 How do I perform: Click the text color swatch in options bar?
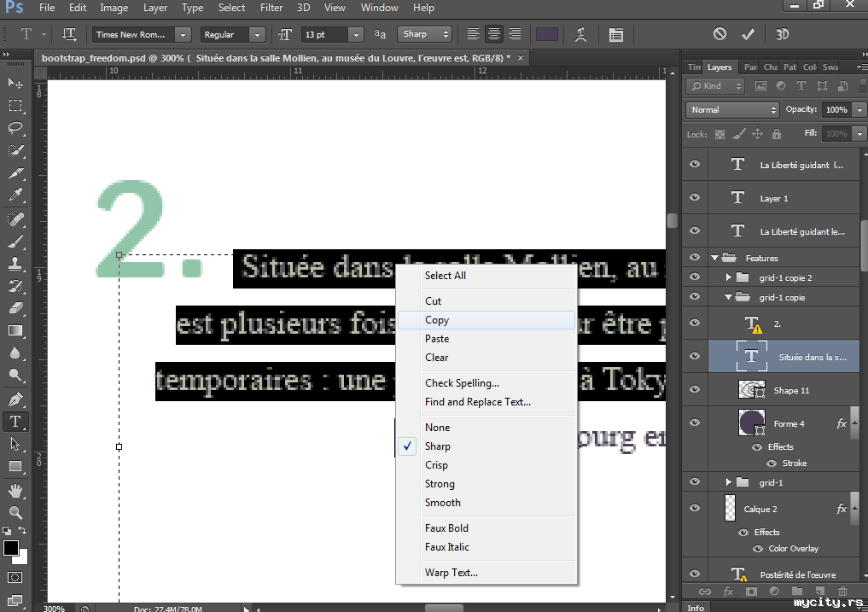[x=547, y=34]
